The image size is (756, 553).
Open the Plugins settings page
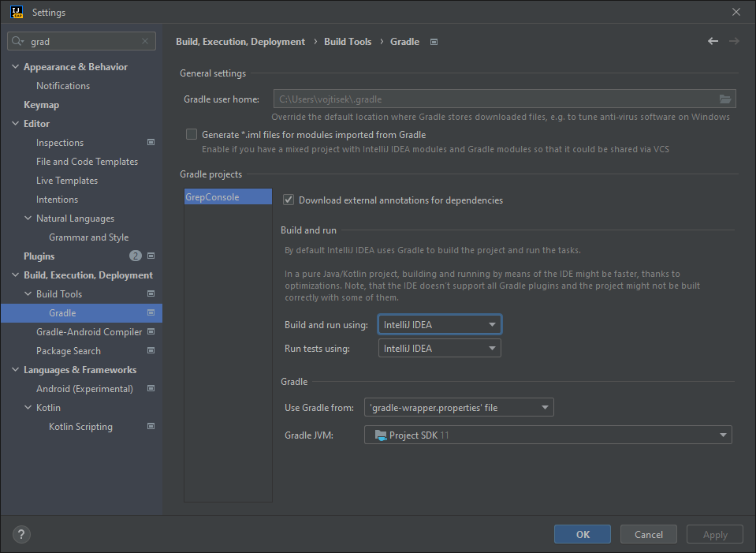tap(39, 256)
